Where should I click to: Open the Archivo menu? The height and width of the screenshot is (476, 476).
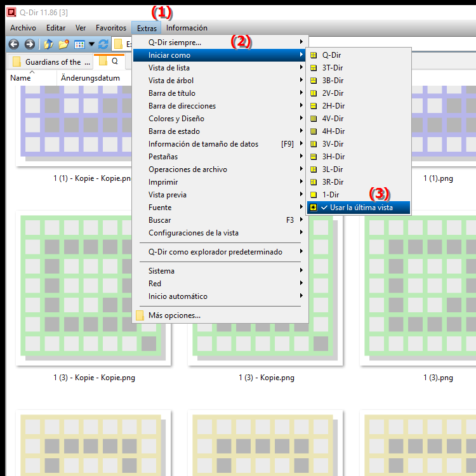(23, 28)
